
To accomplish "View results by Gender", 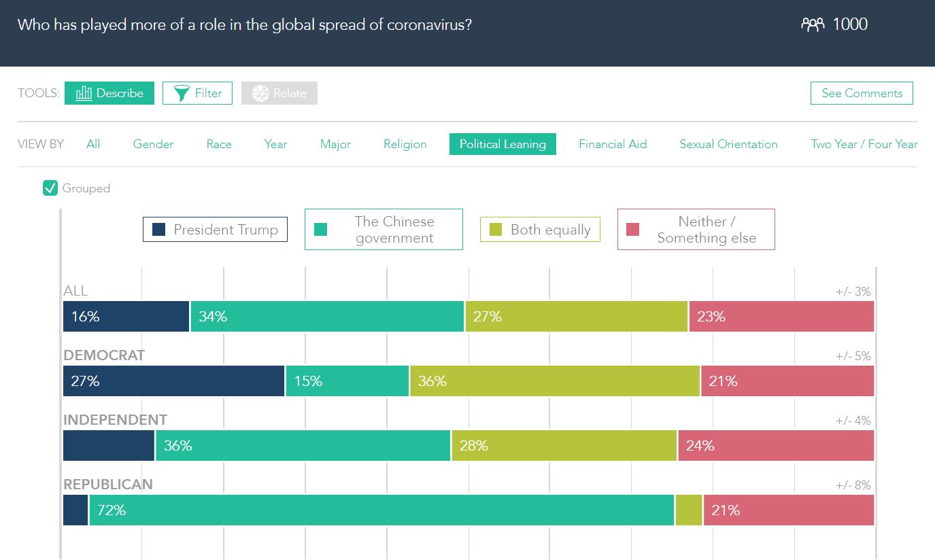I will tap(153, 144).
